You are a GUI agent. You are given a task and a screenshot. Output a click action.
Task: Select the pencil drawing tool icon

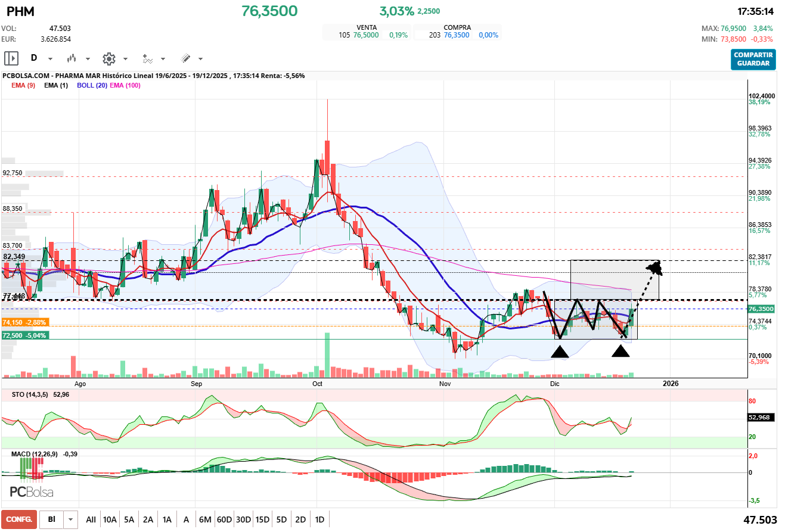click(x=185, y=58)
